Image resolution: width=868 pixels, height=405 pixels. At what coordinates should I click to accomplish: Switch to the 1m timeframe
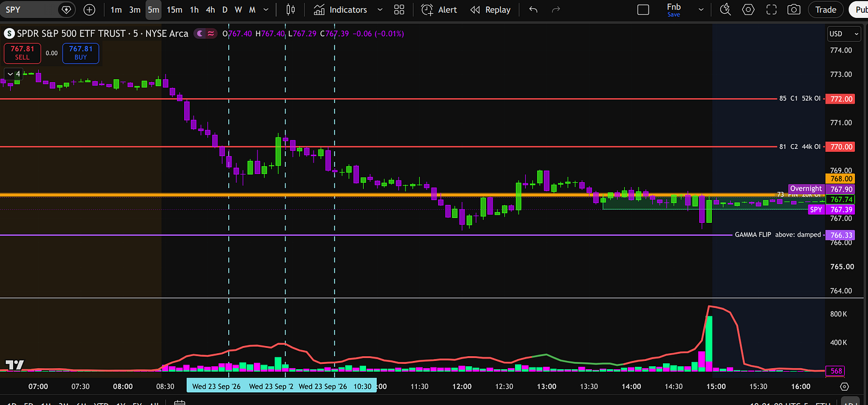tap(116, 10)
